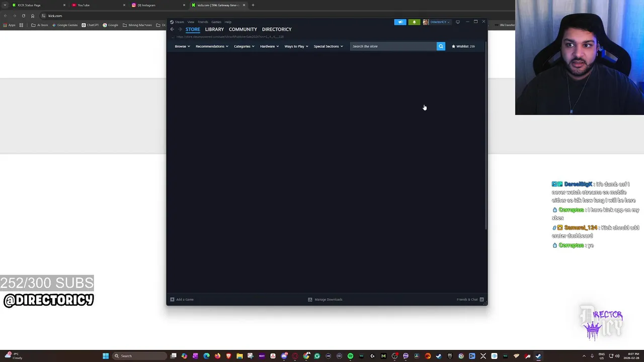Reload the kick.com browser page

tap(23, 16)
